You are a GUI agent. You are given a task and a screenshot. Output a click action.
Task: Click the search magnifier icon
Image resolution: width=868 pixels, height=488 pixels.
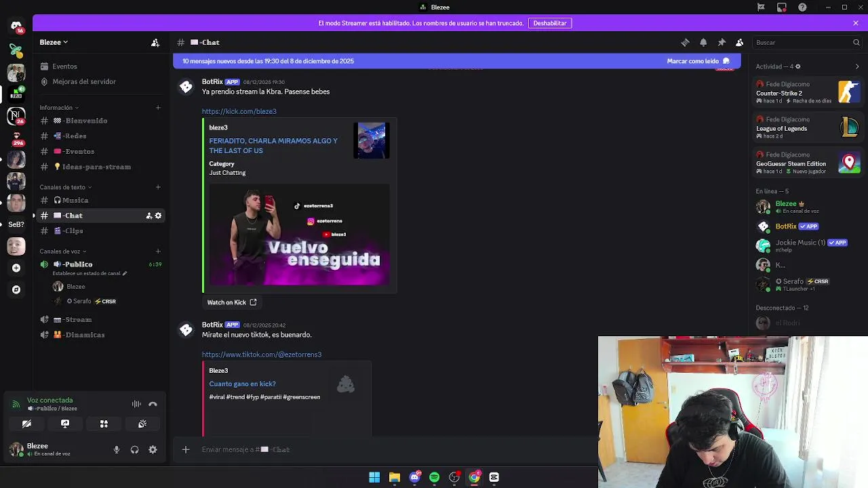tap(856, 42)
